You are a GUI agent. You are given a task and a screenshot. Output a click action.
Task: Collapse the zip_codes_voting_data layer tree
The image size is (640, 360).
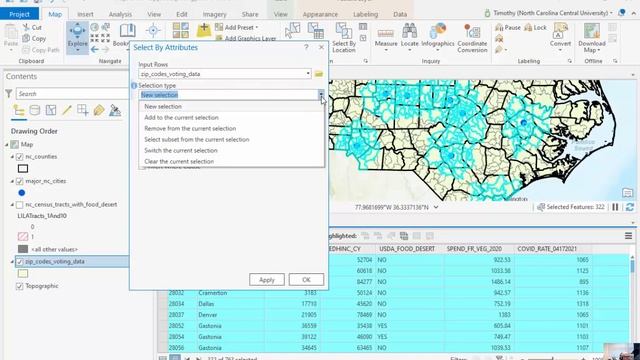coord(12,262)
